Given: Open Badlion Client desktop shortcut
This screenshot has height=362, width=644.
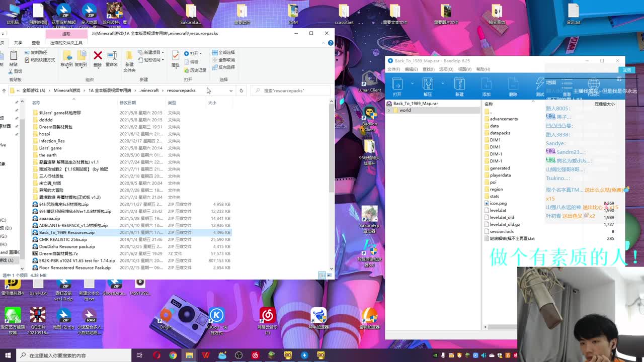Looking at the screenshot, I should (x=370, y=120).
